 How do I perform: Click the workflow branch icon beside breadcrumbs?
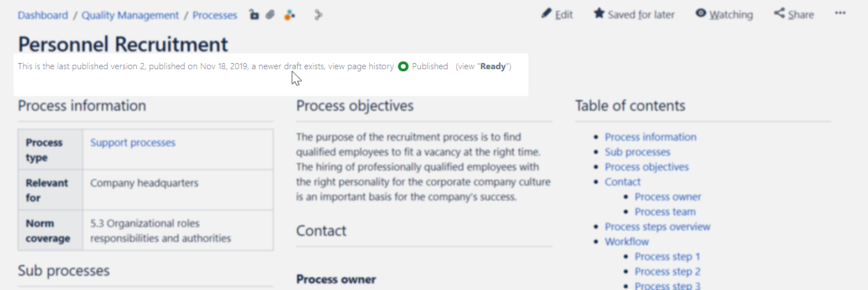click(318, 15)
